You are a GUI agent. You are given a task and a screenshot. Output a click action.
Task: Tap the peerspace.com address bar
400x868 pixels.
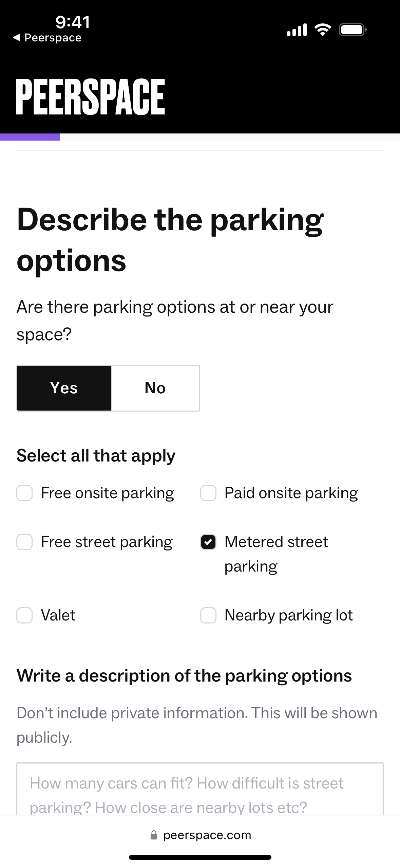coord(207,835)
